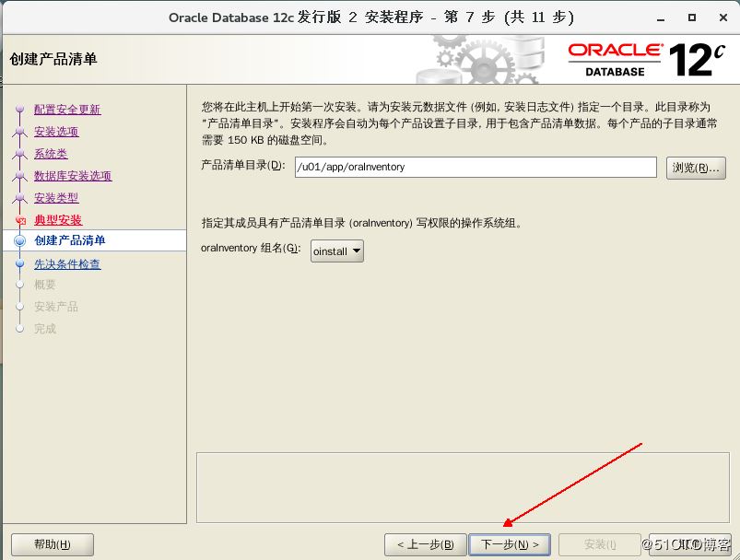Click the oraInventory 组名(G) label
Image resolution: width=740 pixels, height=560 pixels.
[x=251, y=248]
